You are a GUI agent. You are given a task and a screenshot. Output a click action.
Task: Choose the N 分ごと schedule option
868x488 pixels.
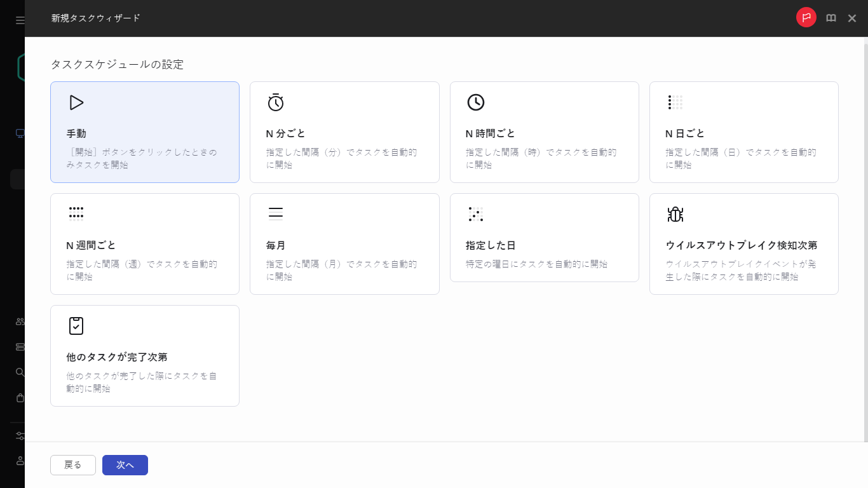[x=344, y=132]
